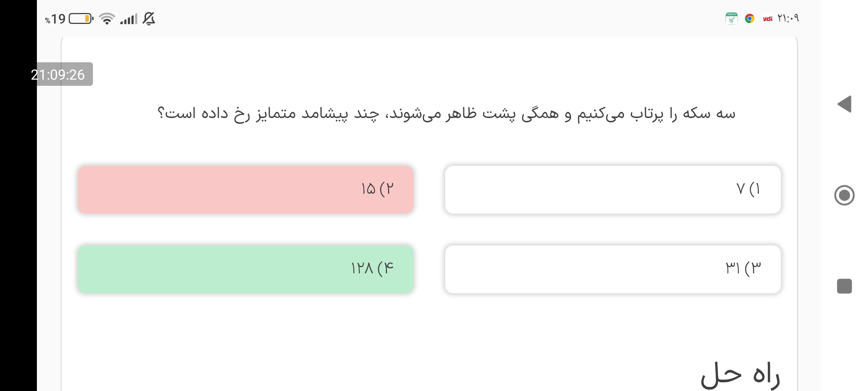
Task: Tap the red اکالا notification icon
Action: click(767, 18)
